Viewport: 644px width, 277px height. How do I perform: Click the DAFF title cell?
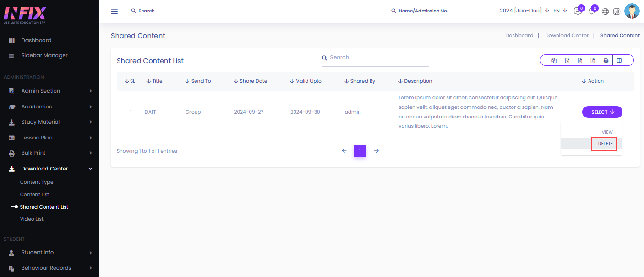click(151, 112)
